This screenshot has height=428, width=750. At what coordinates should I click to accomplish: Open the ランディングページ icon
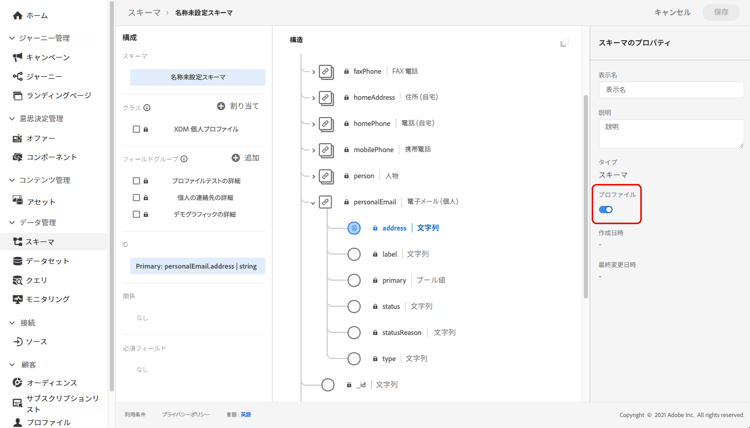(x=18, y=96)
